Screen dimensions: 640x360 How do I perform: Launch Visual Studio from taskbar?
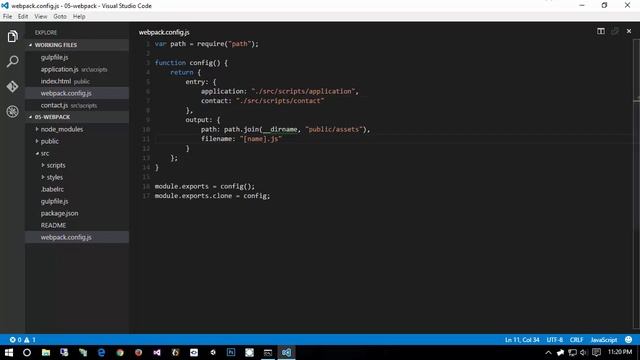157,352
